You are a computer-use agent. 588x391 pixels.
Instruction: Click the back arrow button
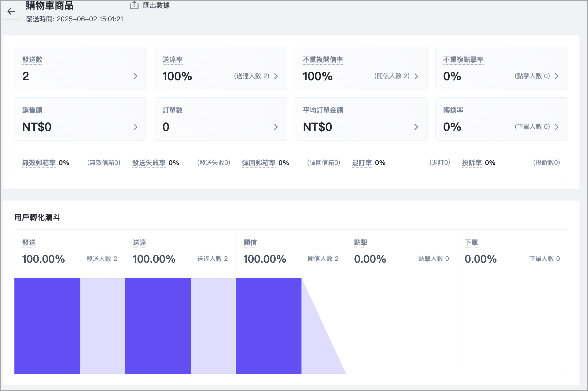pos(11,11)
